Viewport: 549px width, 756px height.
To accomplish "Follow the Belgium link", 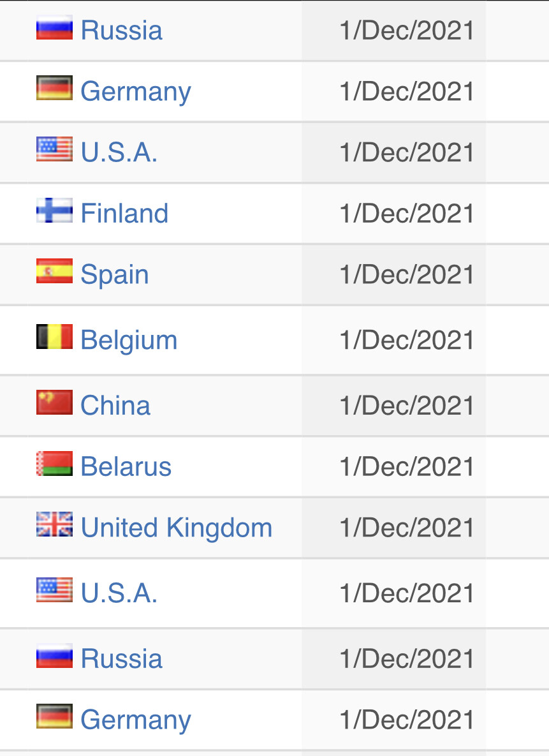I will 129,341.
